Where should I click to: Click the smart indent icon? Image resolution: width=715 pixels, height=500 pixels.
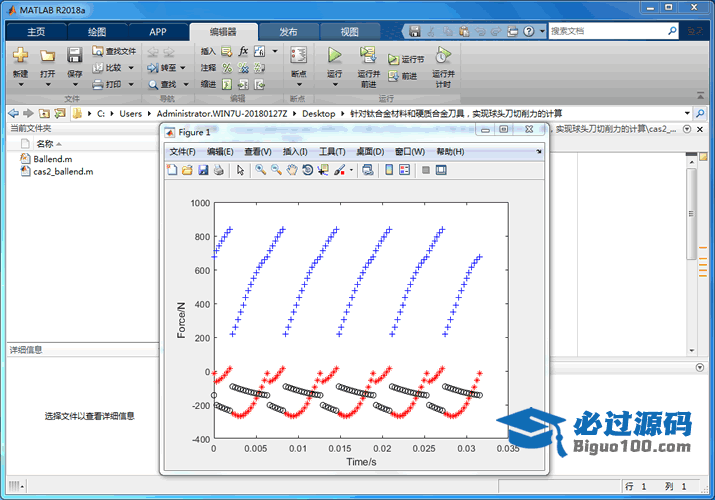(x=227, y=84)
